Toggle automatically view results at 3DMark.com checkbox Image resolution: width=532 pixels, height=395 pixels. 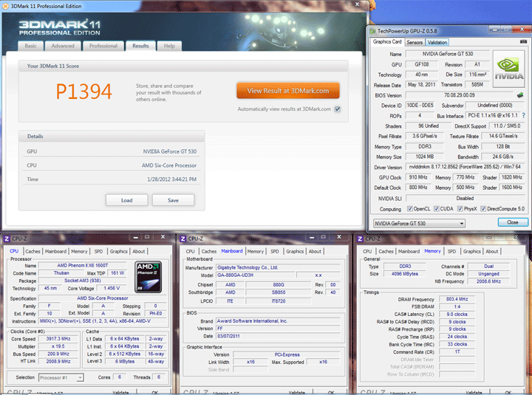coord(338,109)
